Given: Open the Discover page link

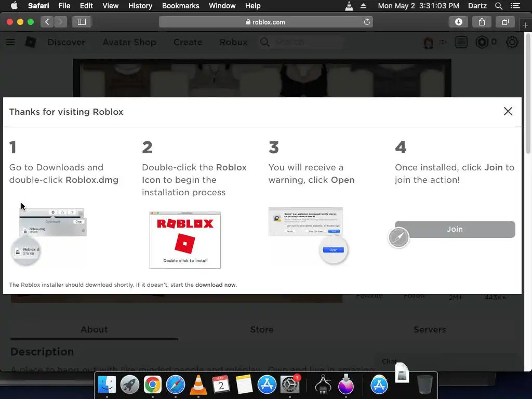Looking at the screenshot, I should coord(66,42).
